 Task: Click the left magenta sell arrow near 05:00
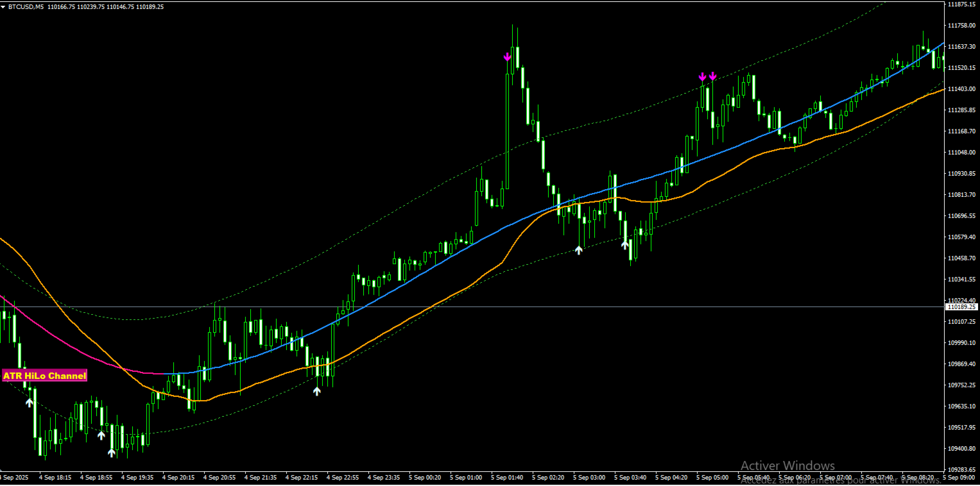click(x=702, y=77)
